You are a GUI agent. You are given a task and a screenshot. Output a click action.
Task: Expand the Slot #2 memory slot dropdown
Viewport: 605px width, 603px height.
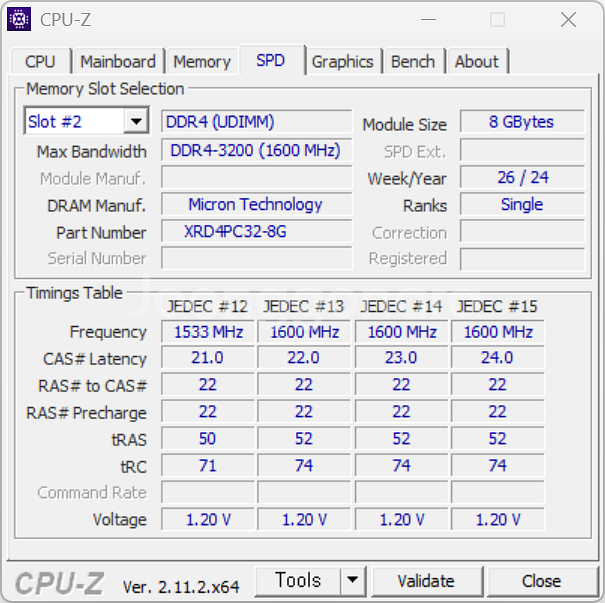tap(136, 122)
